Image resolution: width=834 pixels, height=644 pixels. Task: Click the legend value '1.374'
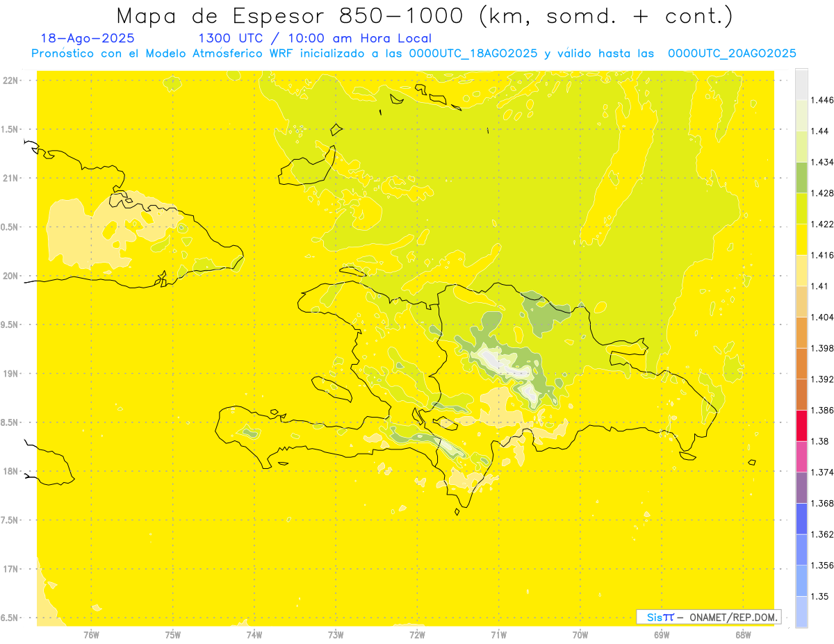click(823, 472)
